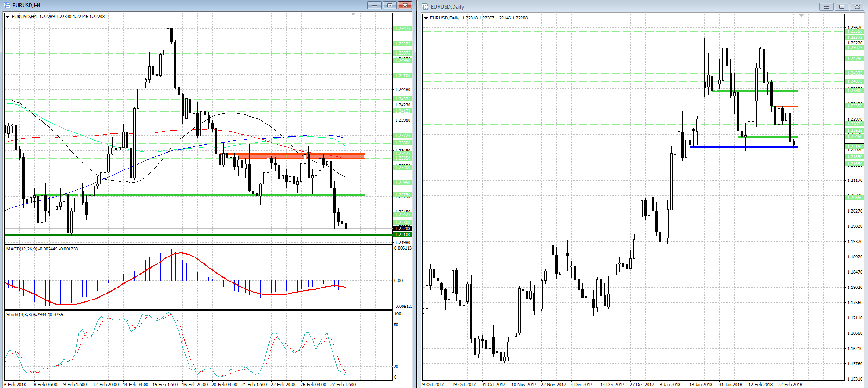Click the chart shift triangle on Daily chart
This screenshot has width=868, height=388.
[x=801, y=16]
